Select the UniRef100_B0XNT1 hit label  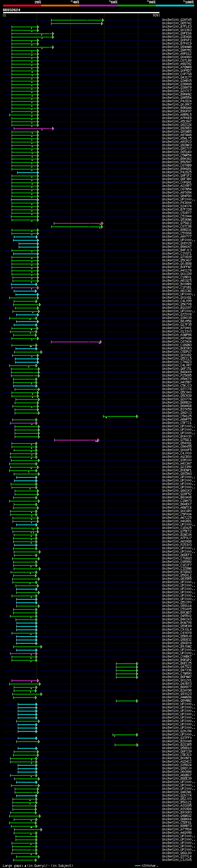177,758
